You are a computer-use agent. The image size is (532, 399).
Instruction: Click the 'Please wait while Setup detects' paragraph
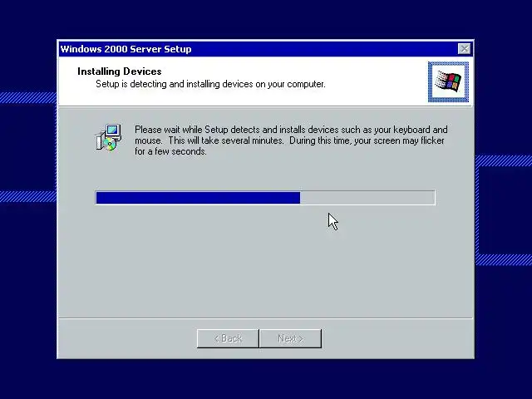coord(291,140)
